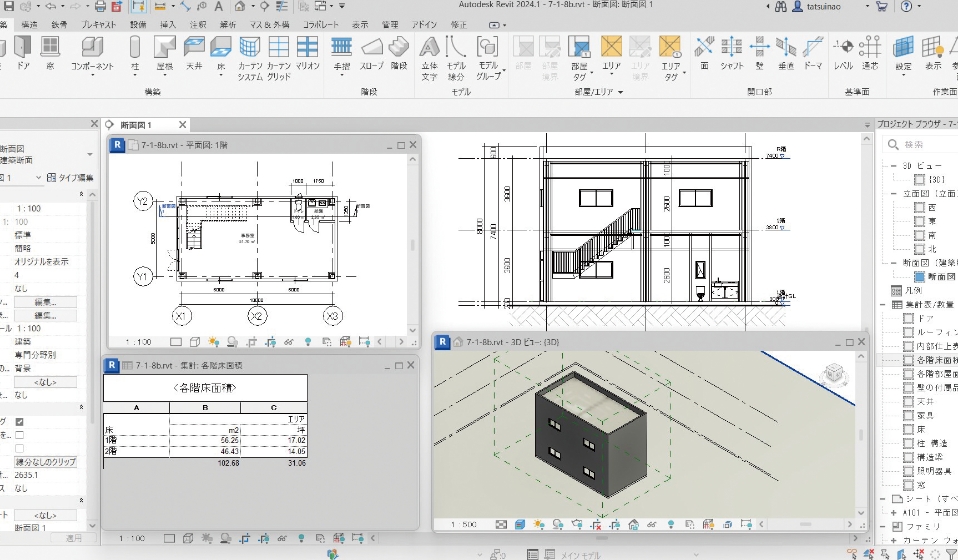Click the タイプ編集 button

coord(71,177)
